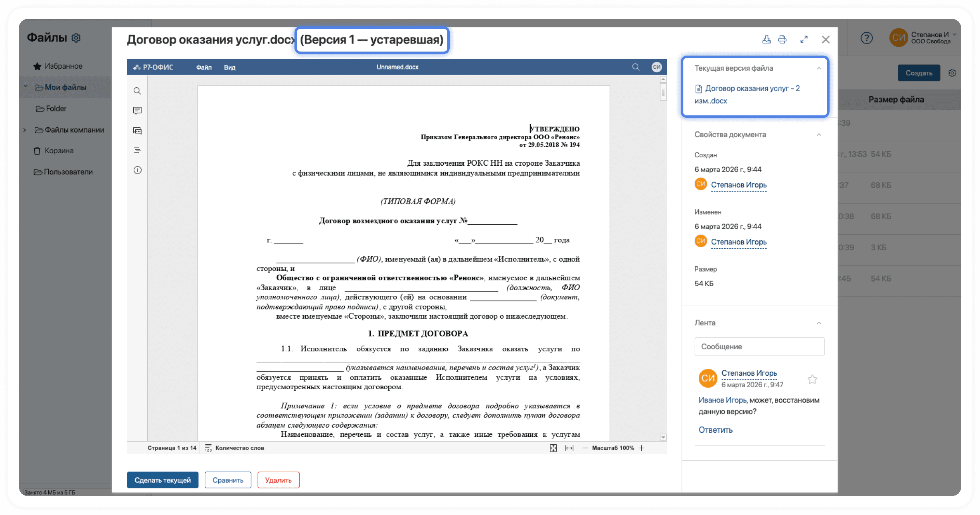Click the search icon in editor header

(x=636, y=67)
